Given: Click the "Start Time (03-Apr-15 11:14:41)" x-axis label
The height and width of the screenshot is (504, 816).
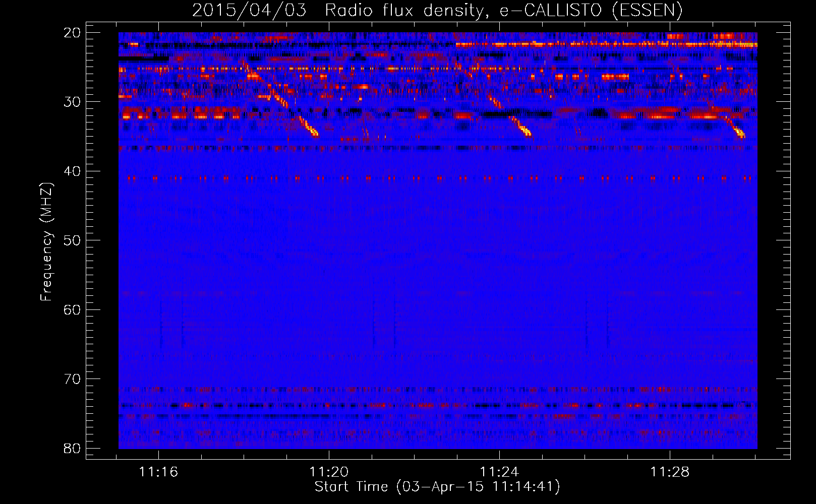Looking at the screenshot, I should click(437, 487).
